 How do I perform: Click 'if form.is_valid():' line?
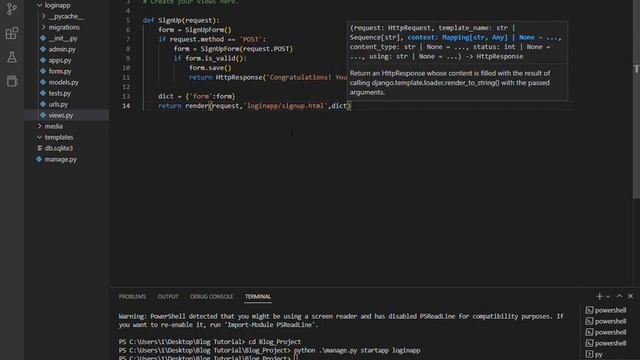[x=210, y=58]
